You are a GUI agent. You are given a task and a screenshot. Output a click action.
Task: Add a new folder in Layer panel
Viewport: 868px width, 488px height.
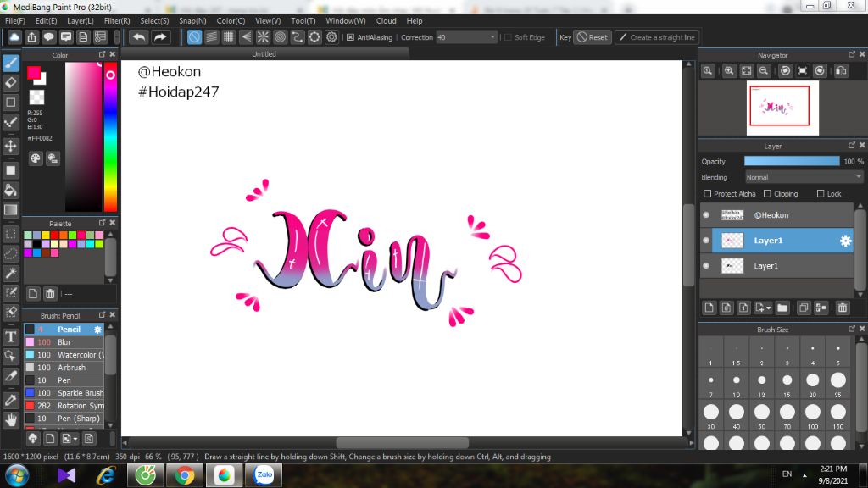[782, 308]
